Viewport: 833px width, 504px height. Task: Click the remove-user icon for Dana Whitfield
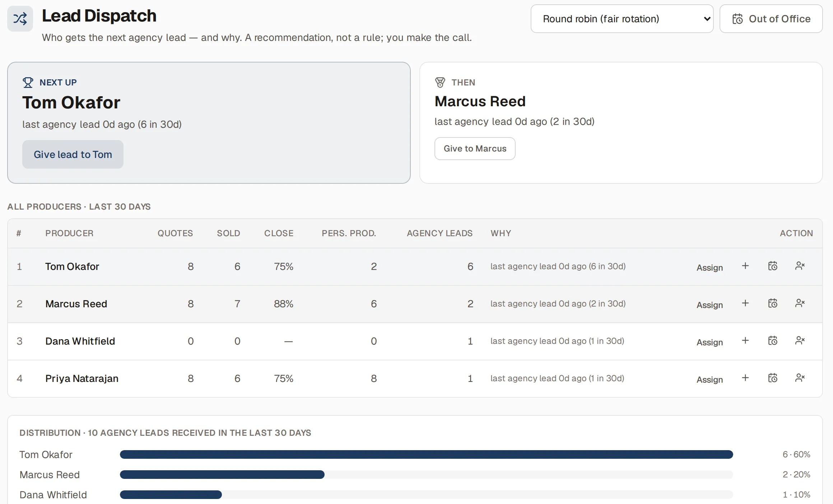pos(800,341)
